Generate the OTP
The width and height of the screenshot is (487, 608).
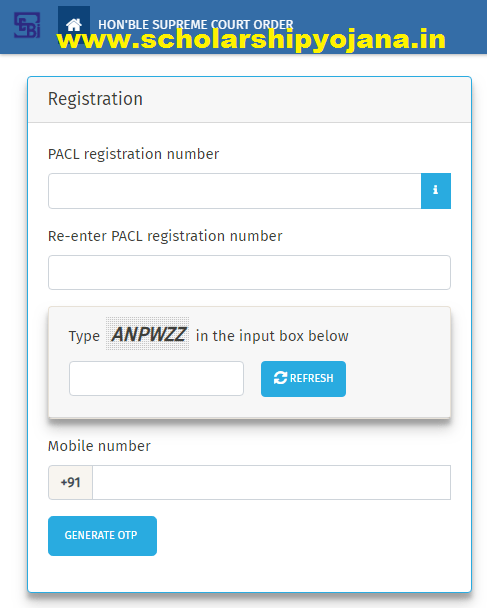[102, 535]
